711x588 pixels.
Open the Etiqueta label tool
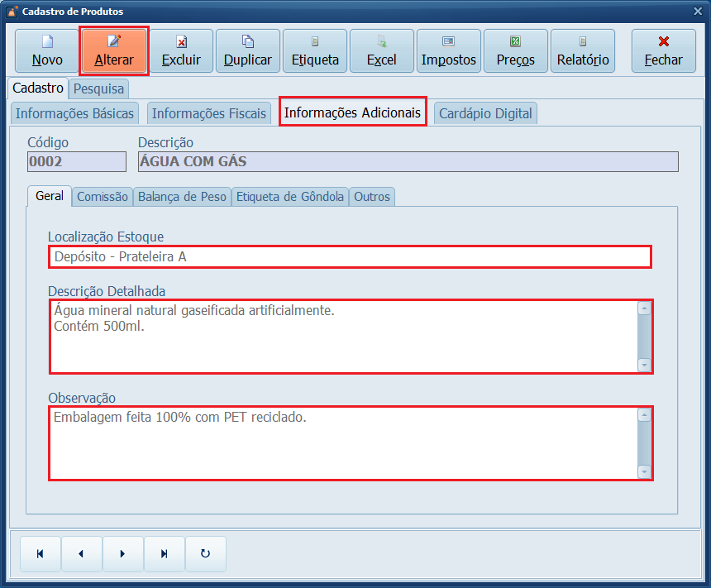(x=315, y=51)
